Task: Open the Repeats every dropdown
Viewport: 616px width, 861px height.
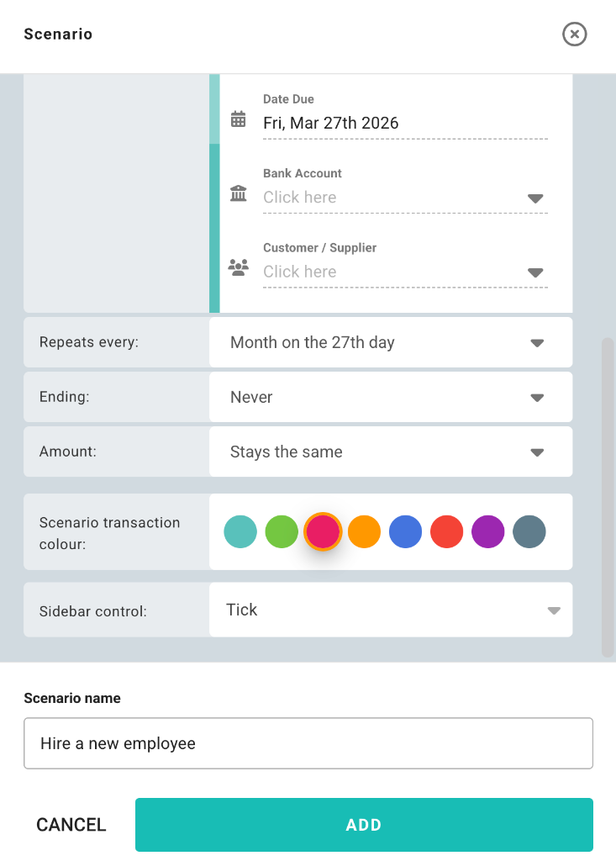Action: pyautogui.click(x=390, y=342)
